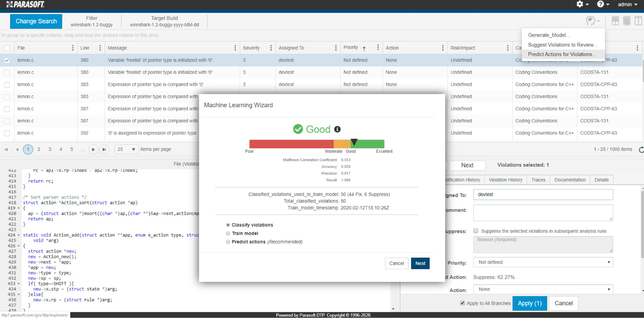Click the grid/table view toggle icon
This screenshot has width=644, height=318.
pos(626,21)
